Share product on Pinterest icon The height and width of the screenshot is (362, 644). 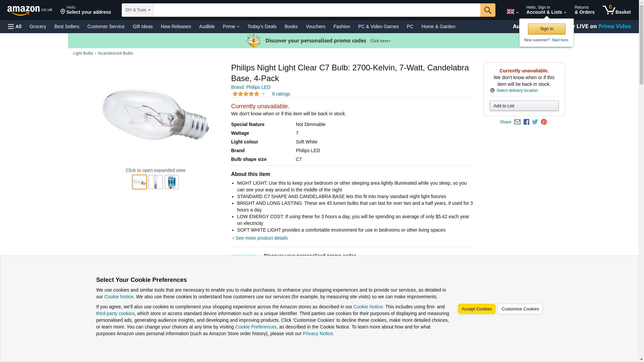coord(544,122)
